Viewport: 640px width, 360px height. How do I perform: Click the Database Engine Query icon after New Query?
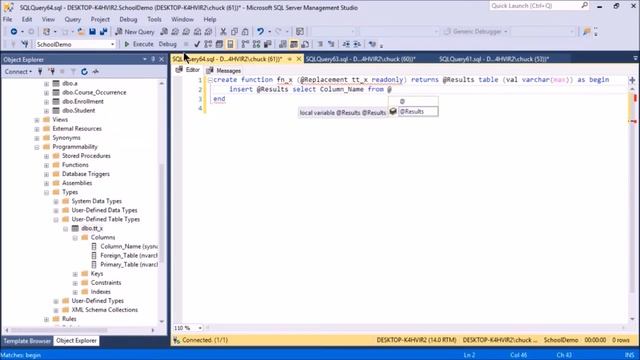click(x=164, y=31)
